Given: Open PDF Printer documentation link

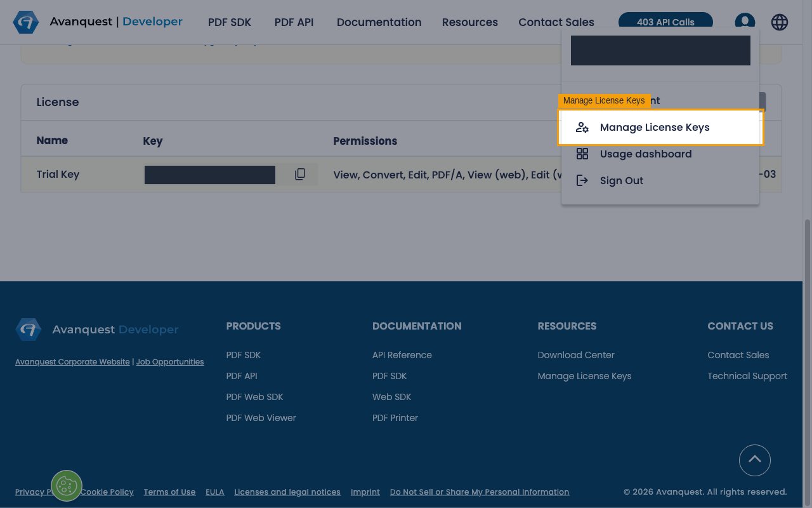Looking at the screenshot, I should (395, 418).
